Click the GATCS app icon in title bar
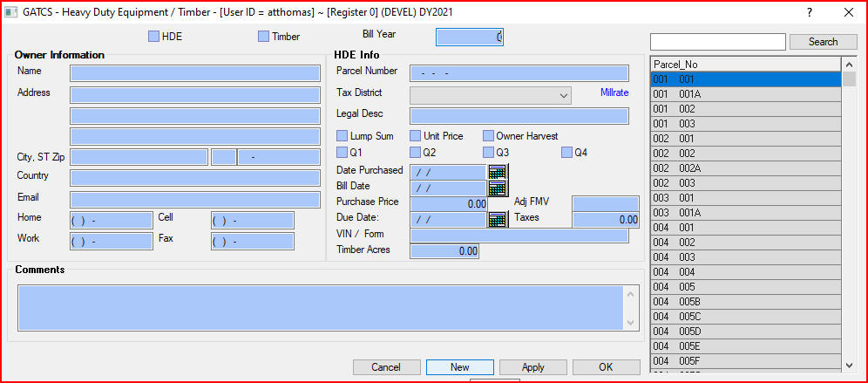This screenshot has height=383, width=868. [12, 12]
